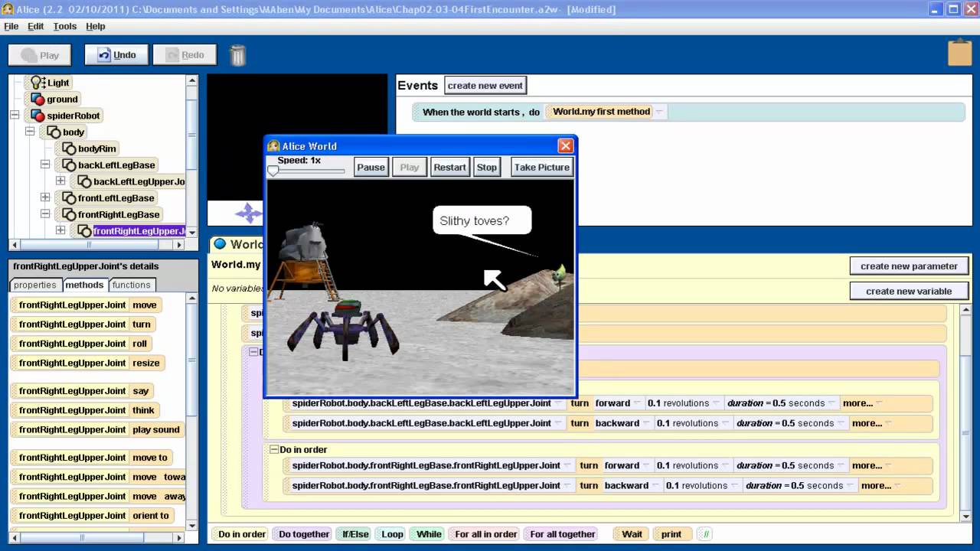Click the frontRightLegUpperJoint say method tile
Screen dimensions: 980x551
point(83,390)
